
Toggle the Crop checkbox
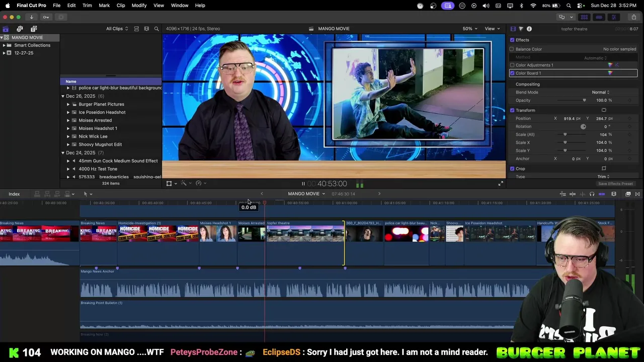tap(512, 169)
